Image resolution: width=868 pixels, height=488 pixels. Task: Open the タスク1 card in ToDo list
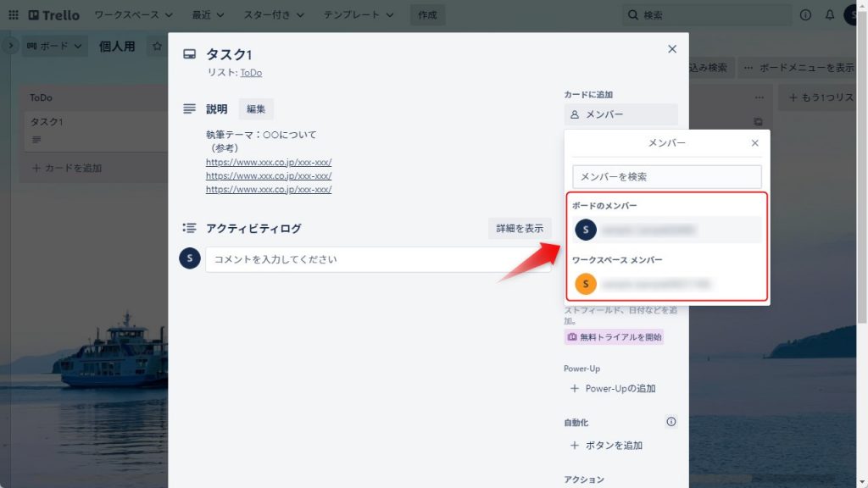97,130
